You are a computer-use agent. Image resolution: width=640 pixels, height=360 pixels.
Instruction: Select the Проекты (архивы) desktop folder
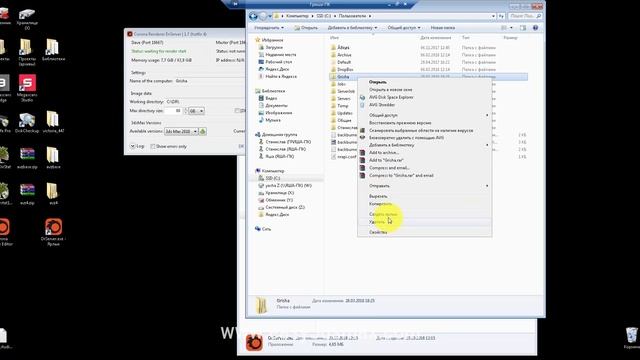pos(27,52)
